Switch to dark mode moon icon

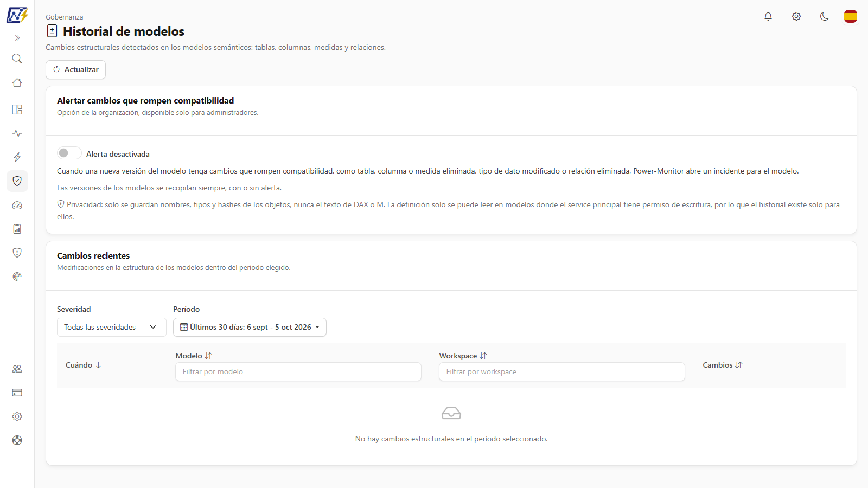point(825,16)
